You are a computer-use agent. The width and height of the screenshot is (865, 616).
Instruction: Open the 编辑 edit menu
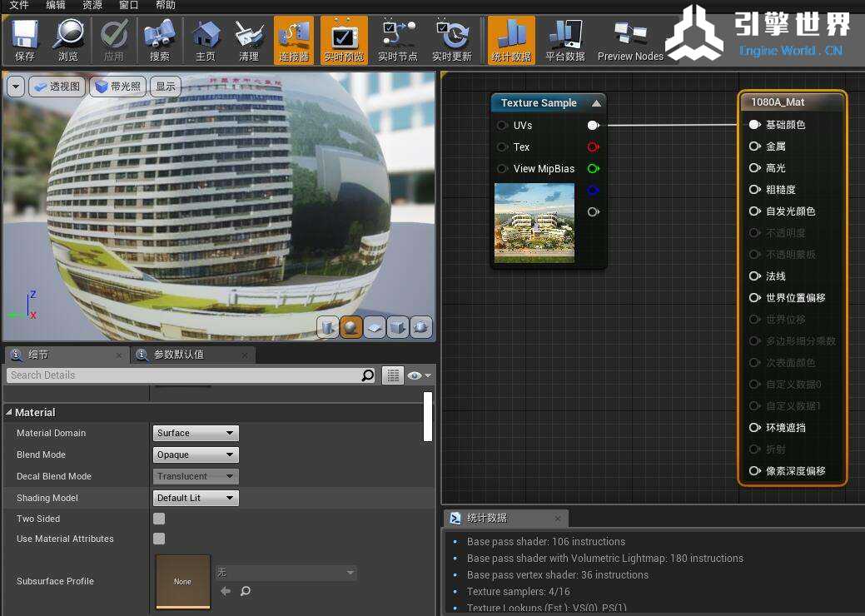[x=56, y=5]
